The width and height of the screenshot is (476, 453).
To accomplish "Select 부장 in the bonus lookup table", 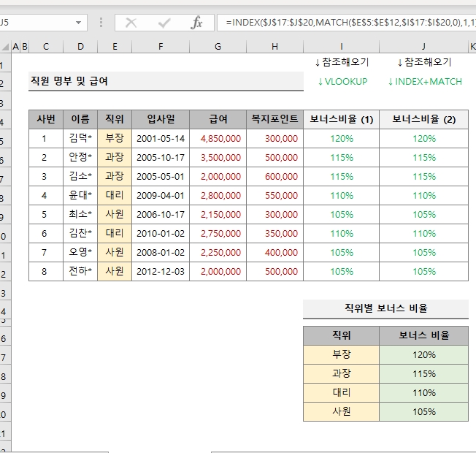I will tap(341, 354).
